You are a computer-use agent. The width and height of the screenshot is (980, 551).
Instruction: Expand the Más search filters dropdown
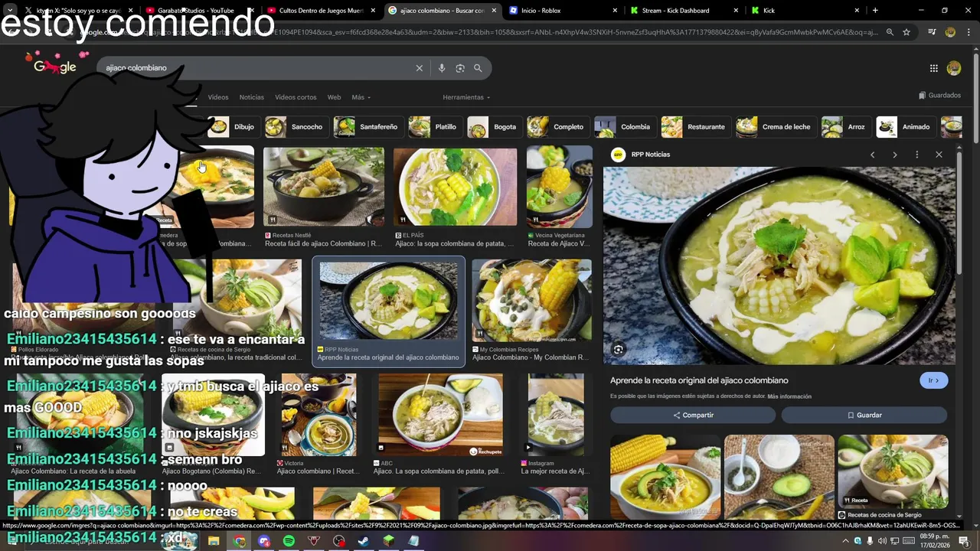[x=361, y=97]
